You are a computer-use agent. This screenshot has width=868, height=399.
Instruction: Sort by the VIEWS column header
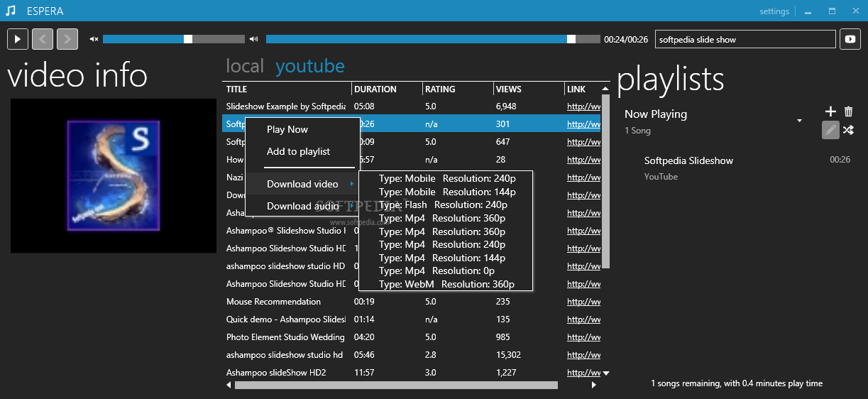pyautogui.click(x=529, y=89)
